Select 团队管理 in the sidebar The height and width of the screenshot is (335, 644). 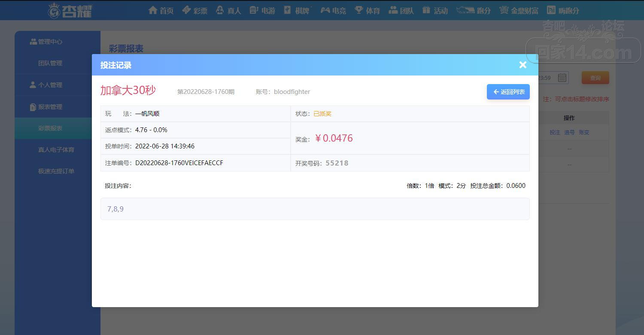click(x=50, y=63)
